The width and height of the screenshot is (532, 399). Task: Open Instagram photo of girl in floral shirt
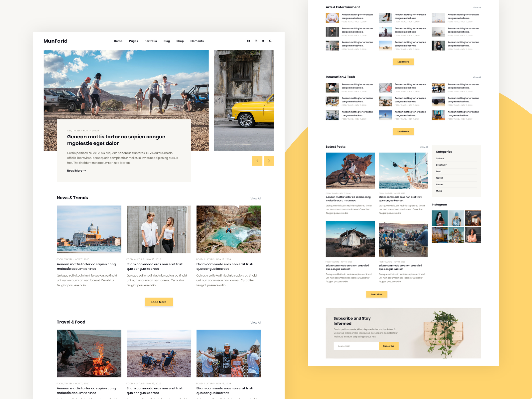pos(456,235)
